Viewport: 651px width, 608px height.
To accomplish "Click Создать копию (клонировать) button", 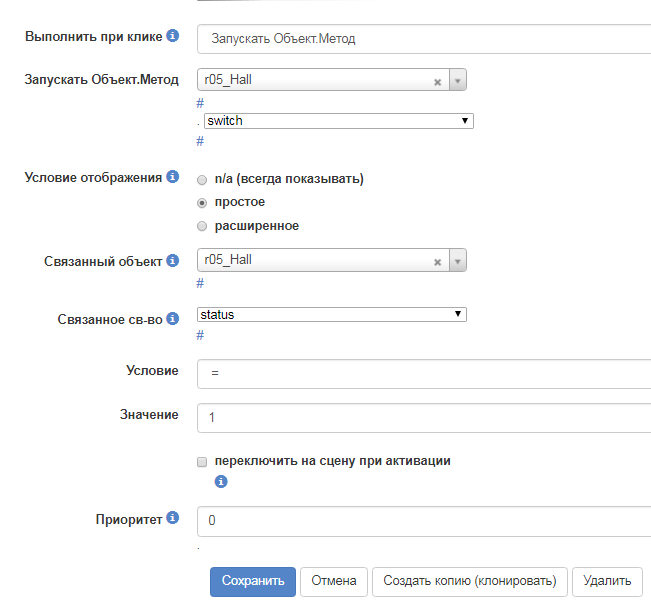I will click(470, 581).
